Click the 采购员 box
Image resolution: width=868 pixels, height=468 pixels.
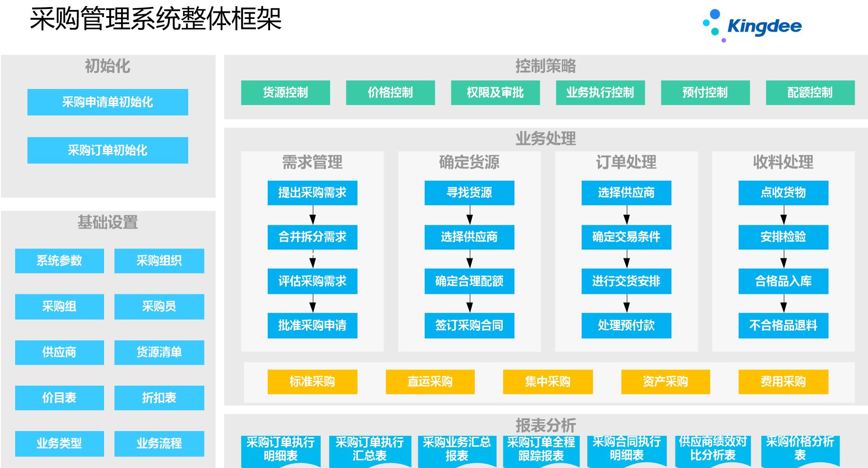(159, 307)
